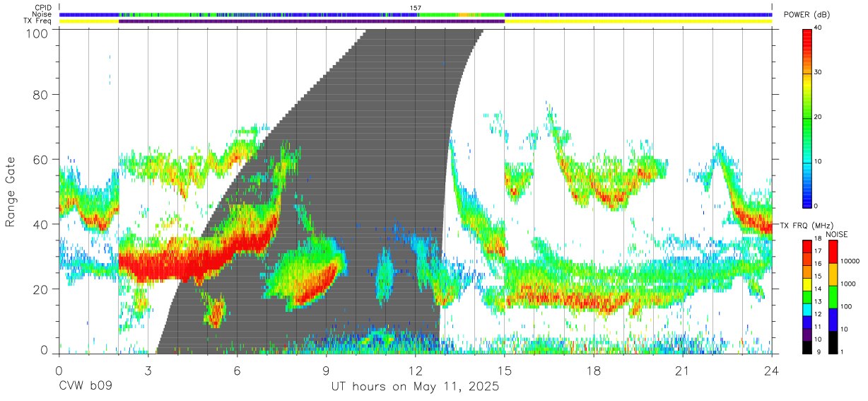Click the x-axis tick label '3'

(148, 371)
